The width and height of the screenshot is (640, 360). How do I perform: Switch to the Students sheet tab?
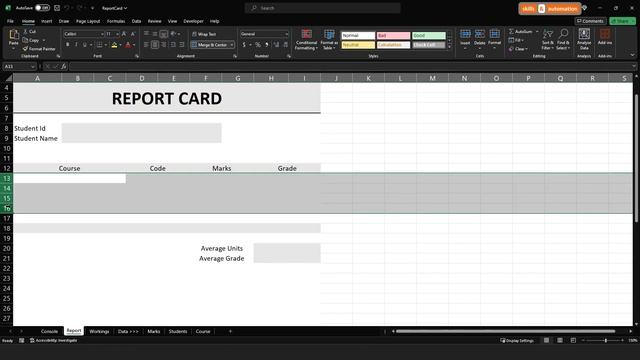tap(178, 331)
